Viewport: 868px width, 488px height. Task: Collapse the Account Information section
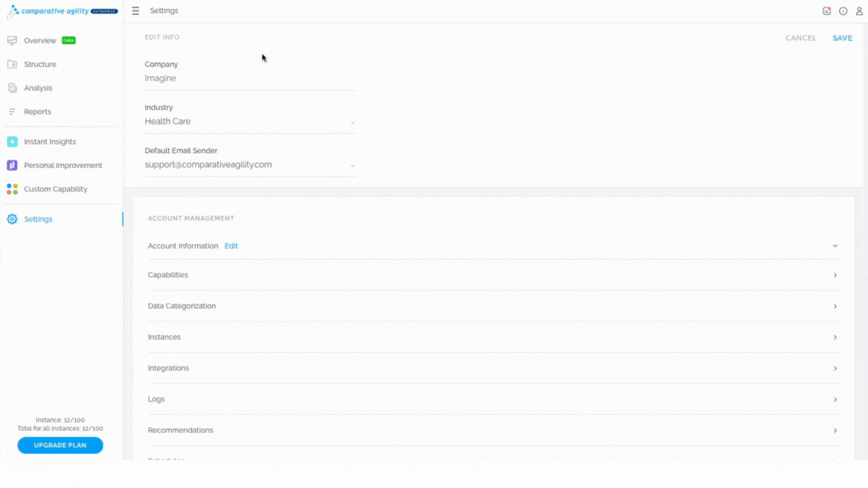point(836,246)
